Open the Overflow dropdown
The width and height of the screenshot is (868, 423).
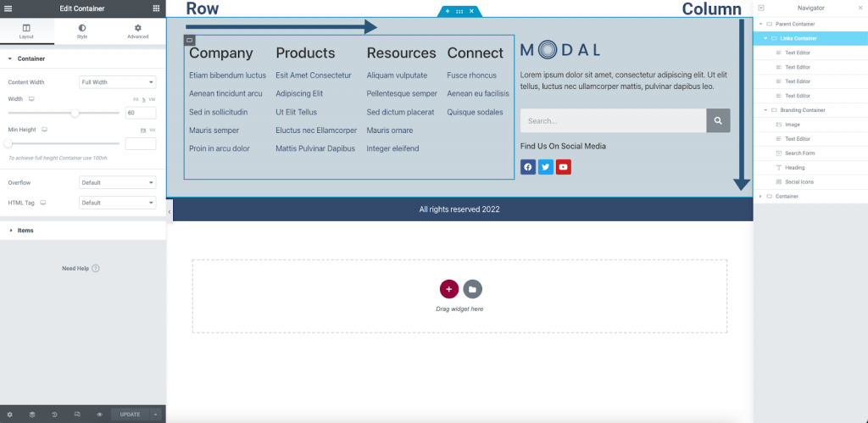tap(117, 182)
